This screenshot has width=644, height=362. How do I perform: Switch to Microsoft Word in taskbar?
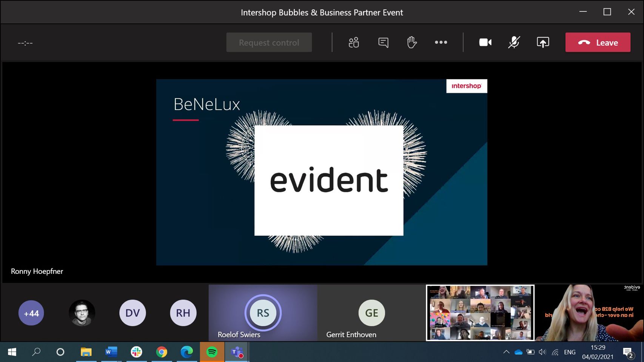tap(111, 352)
